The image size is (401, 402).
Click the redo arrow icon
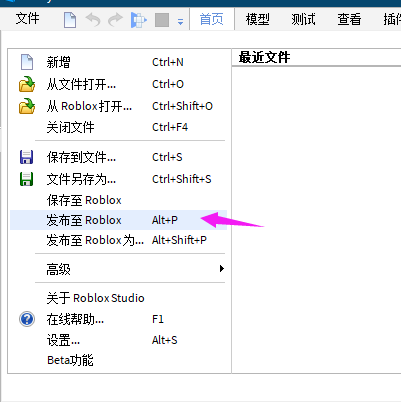pyautogui.click(x=115, y=20)
